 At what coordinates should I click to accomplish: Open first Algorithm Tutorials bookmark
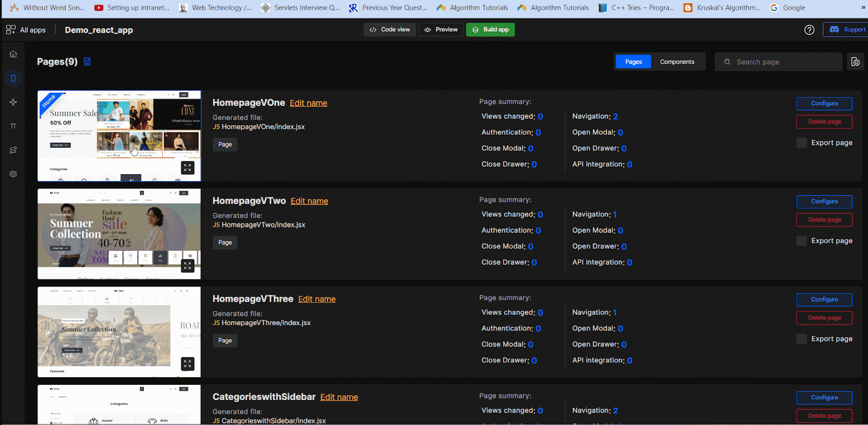[x=473, y=8]
